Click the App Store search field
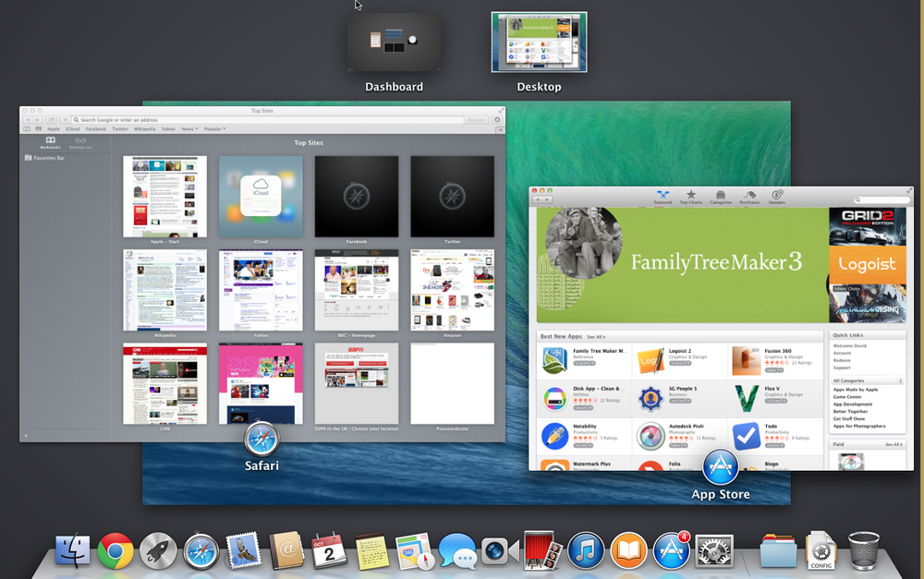The width and height of the screenshot is (924, 579). (881, 199)
